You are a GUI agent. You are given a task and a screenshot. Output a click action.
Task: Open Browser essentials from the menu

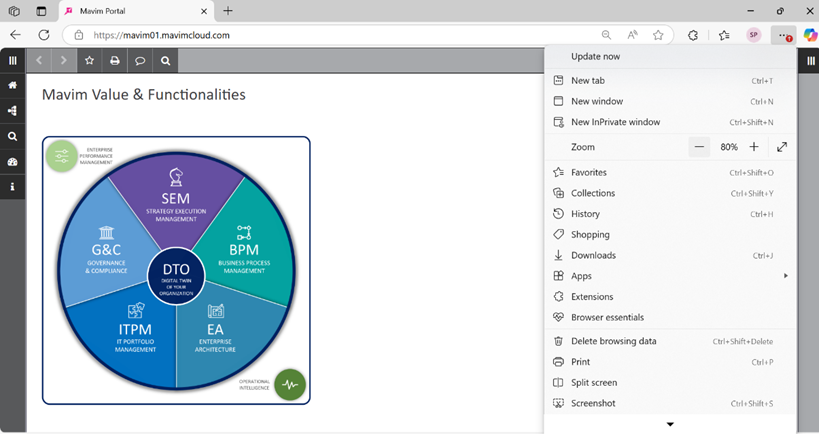click(x=671, y=317)
